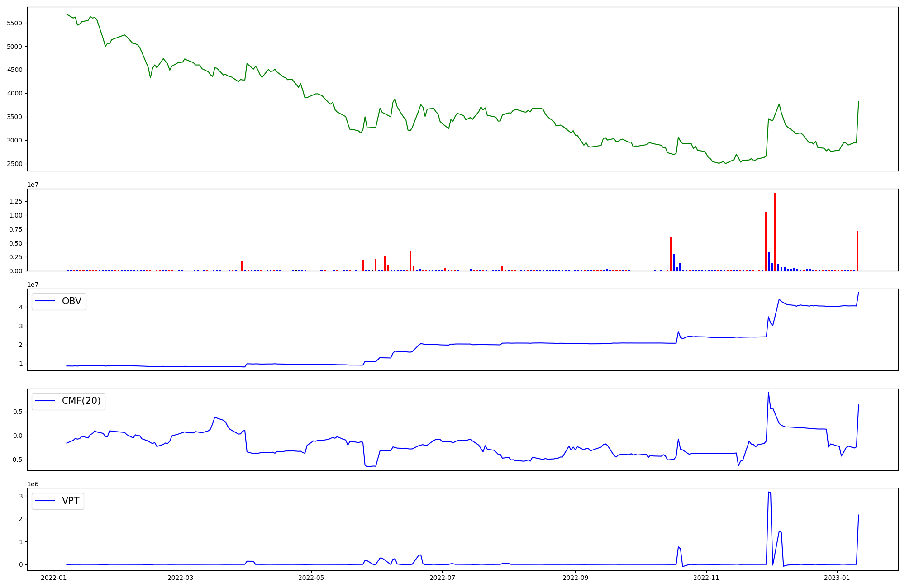Click the 2023-01 x-axis date label
This screenshot has height=588, width=905.
[837, 578]
